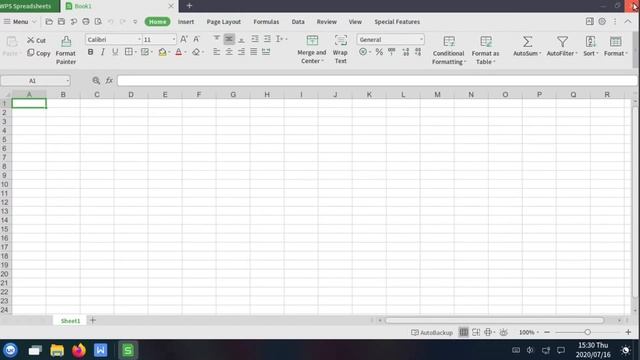Apply percent style to the cell
This screenshot has width=640, height=360.
379,52
